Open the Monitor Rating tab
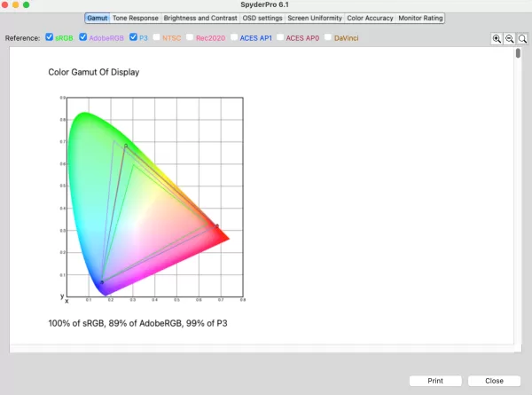 pyautogui.click(x=420, y=18)
